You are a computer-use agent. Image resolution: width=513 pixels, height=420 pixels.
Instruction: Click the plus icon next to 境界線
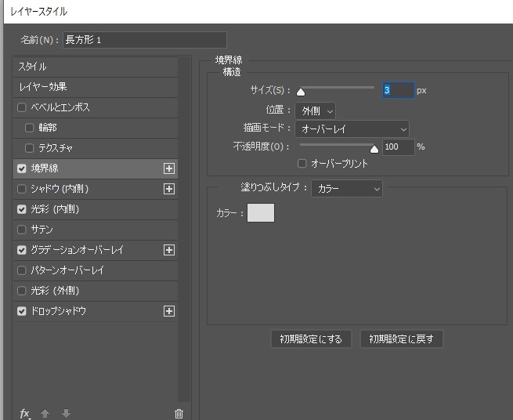pos(168,168)
